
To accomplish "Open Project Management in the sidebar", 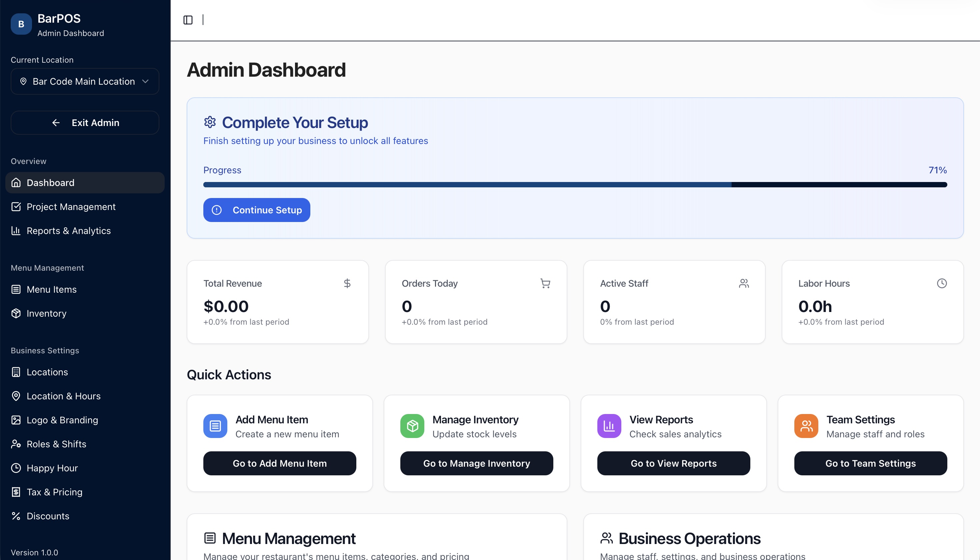I will (x=85, y=207).
